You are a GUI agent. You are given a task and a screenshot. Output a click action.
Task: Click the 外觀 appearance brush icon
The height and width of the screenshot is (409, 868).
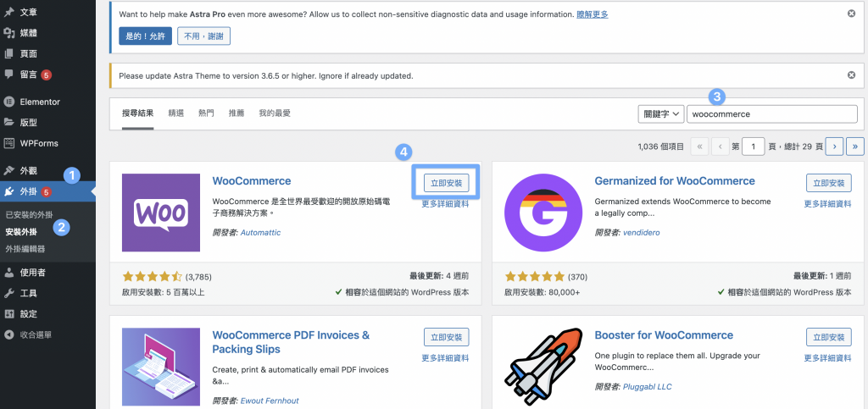[8, 171]
